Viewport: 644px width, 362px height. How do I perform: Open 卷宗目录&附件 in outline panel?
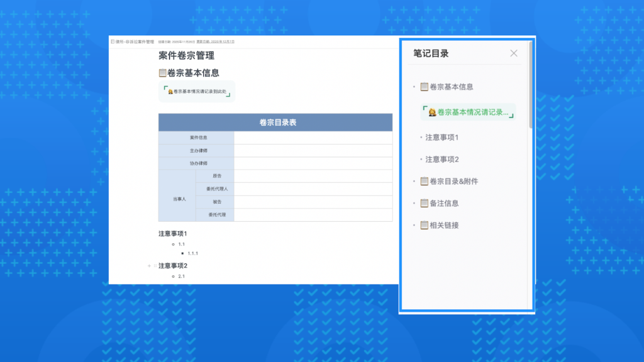453,181
